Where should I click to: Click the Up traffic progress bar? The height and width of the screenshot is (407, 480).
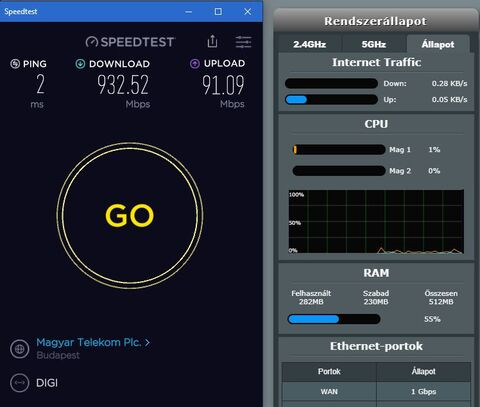(331, 99)
